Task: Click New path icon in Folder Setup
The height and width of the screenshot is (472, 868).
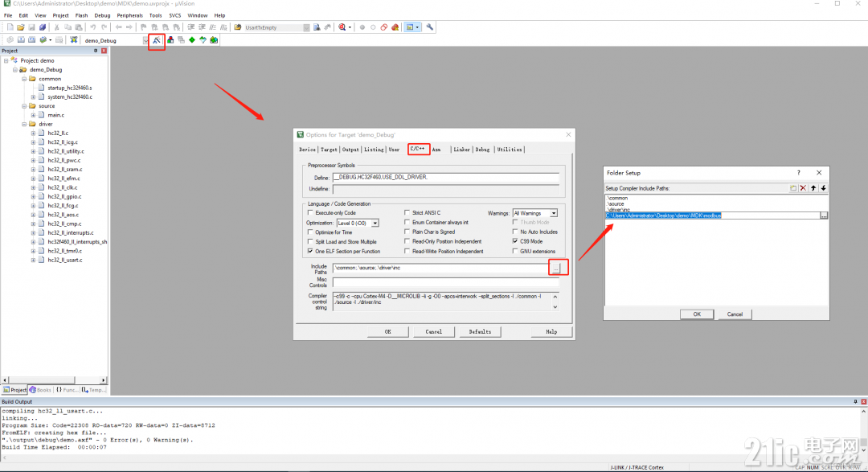Action: pos(792,188)
